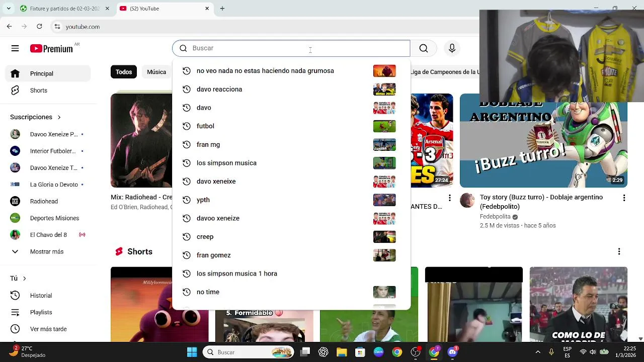
Task: Open Ver más tarde in the sidebar
Action: coord(49,329)
